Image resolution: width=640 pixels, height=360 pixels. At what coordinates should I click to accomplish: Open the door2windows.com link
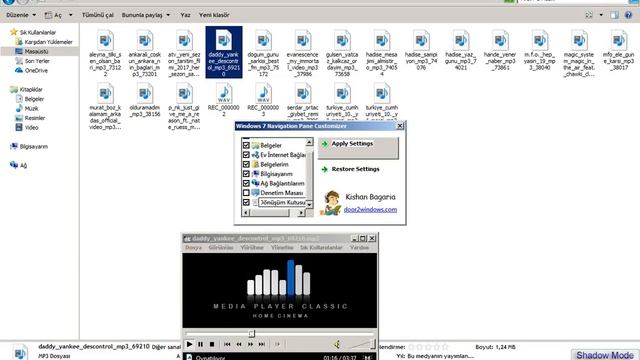coord(370,209)
